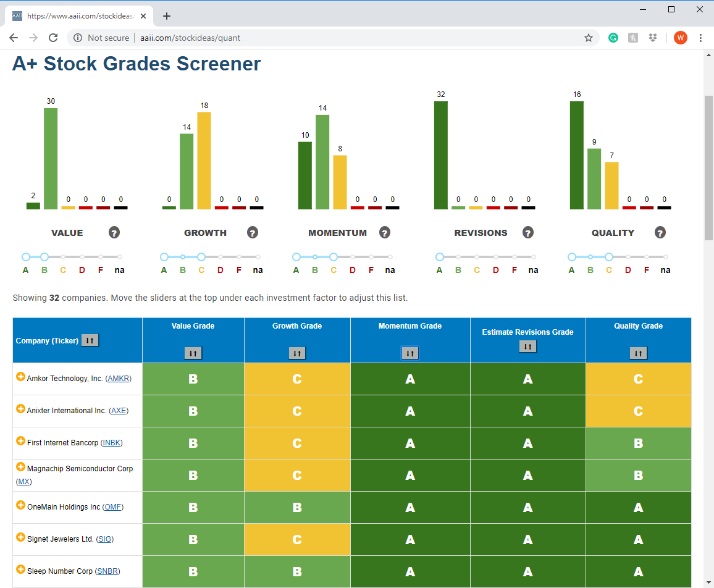The width and height of the screenshot is (714, 588).
Task: Sort companies by the Company (Ticker) column
Action: (x=90, y=340)
